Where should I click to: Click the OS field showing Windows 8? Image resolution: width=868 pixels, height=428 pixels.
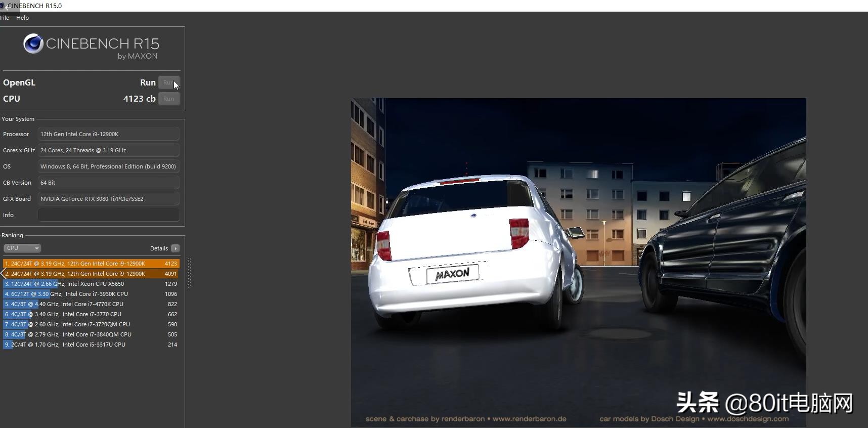109,166
